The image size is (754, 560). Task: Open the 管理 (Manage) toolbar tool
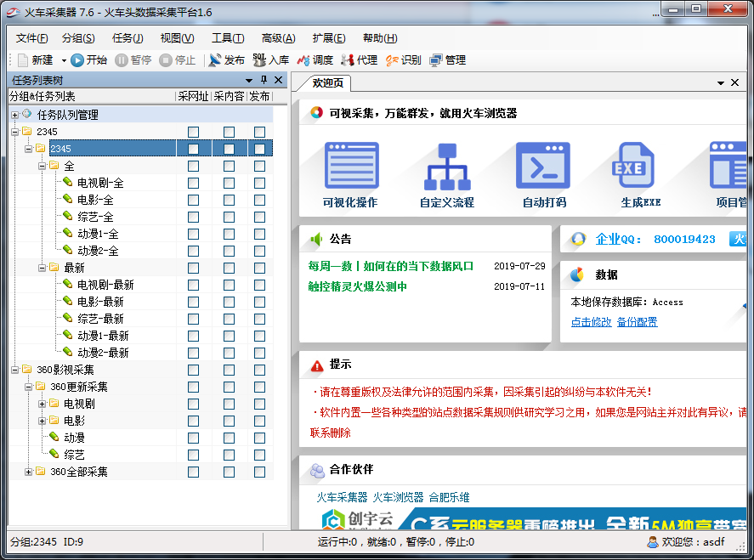coord(436,60)
